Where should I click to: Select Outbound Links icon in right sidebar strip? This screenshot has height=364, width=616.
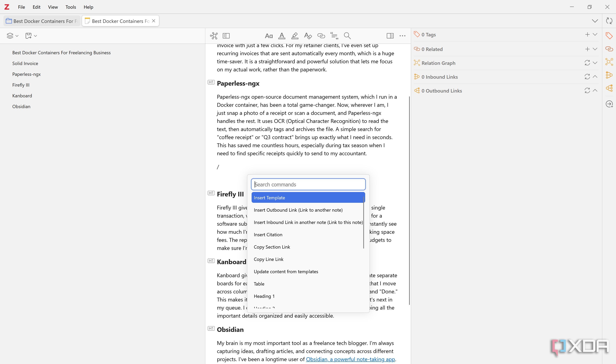(x=609, y=88)
